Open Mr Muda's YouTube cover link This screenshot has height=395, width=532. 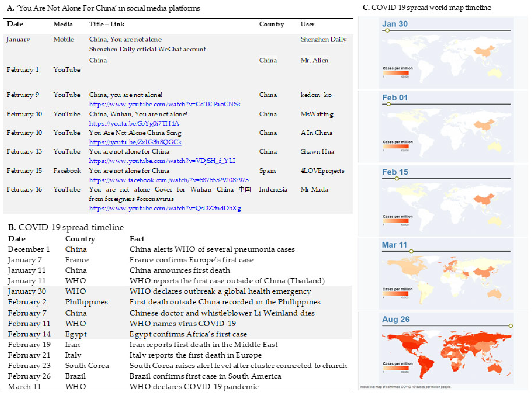165,208
